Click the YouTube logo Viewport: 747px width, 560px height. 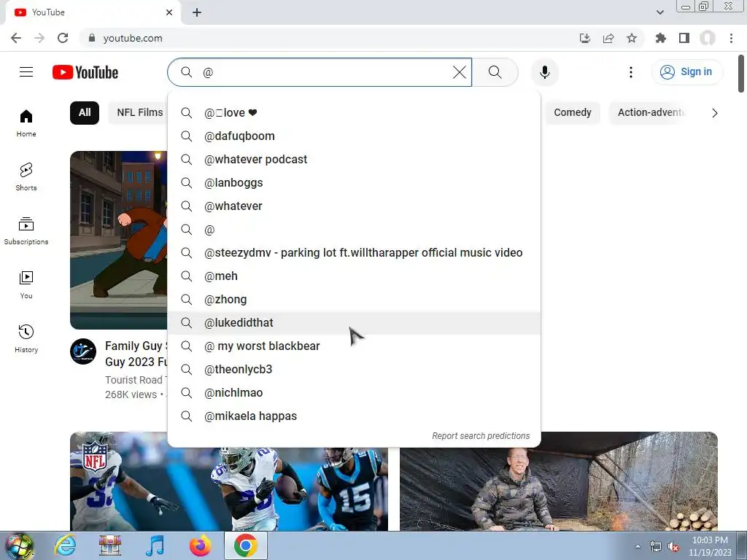tap(85, 72)
